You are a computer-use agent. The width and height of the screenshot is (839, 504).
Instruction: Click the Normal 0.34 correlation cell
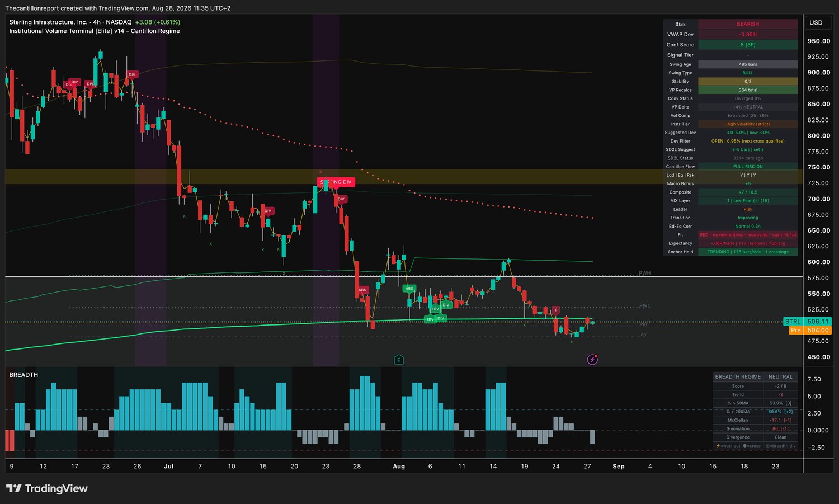click(x=748, y=227)
